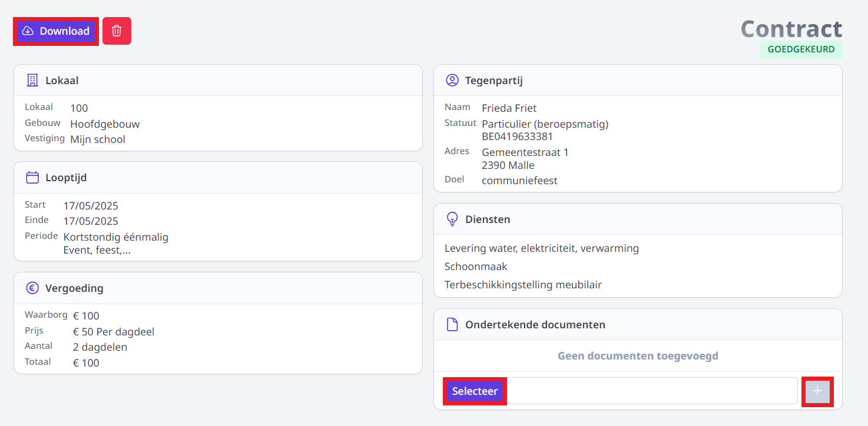Click the Lokaal card header title

point(62,81)
